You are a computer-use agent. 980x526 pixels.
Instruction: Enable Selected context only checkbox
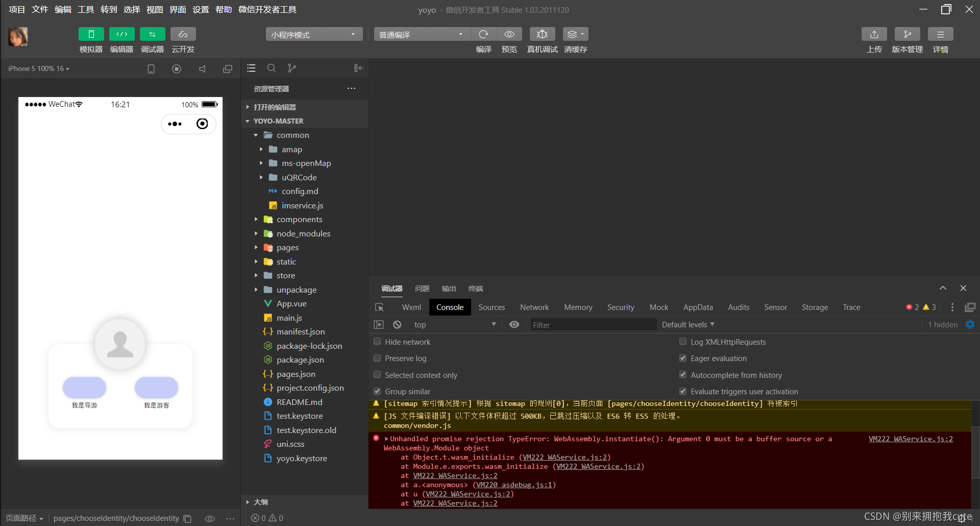[x=377, y=375]
